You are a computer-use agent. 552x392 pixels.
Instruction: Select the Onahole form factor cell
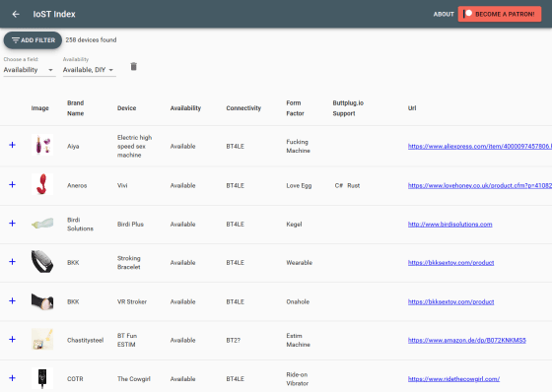298,301
